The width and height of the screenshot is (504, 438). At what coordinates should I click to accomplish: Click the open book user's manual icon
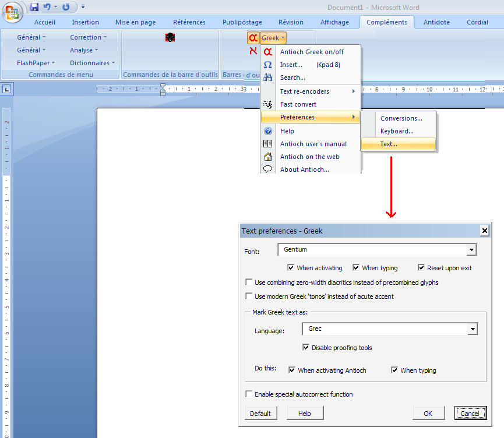click(x=268, y=144)
